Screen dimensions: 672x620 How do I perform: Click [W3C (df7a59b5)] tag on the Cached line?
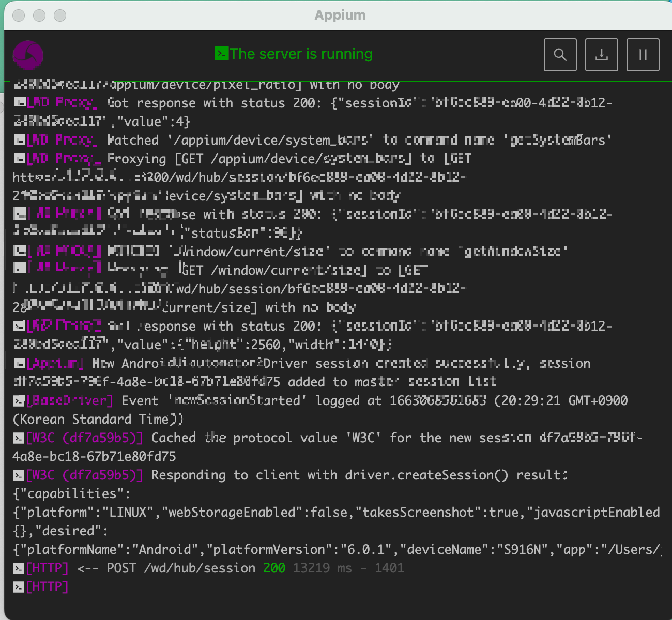tap(84, 438)
